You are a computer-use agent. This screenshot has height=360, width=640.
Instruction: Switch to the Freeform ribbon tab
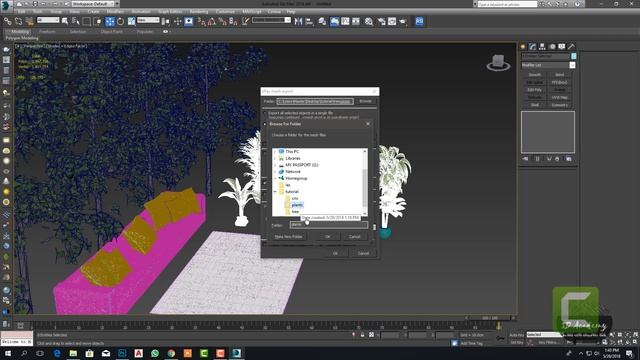47,31
